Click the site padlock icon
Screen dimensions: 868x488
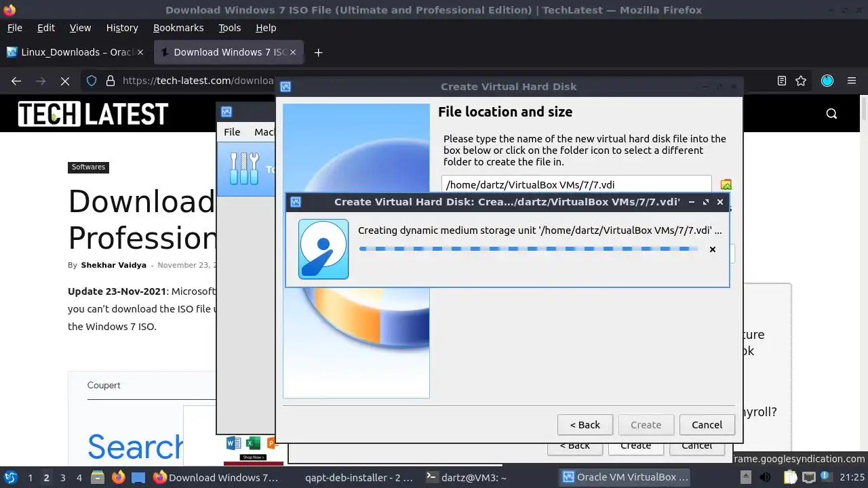(110, 81)
